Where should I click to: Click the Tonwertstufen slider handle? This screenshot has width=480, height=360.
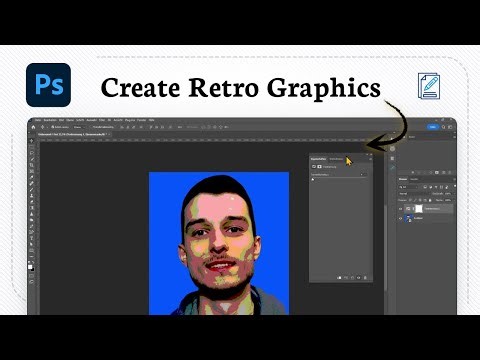click(x=313, y=179)
